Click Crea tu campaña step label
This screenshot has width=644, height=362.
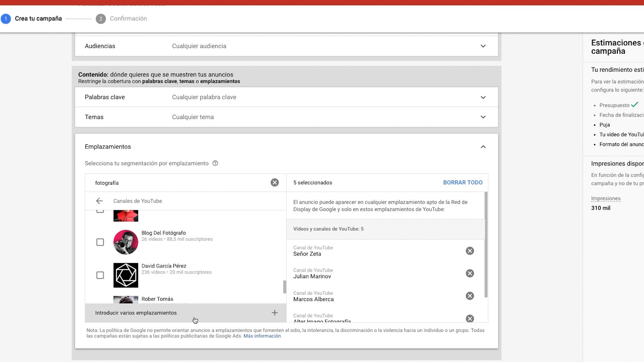[39, 18]
